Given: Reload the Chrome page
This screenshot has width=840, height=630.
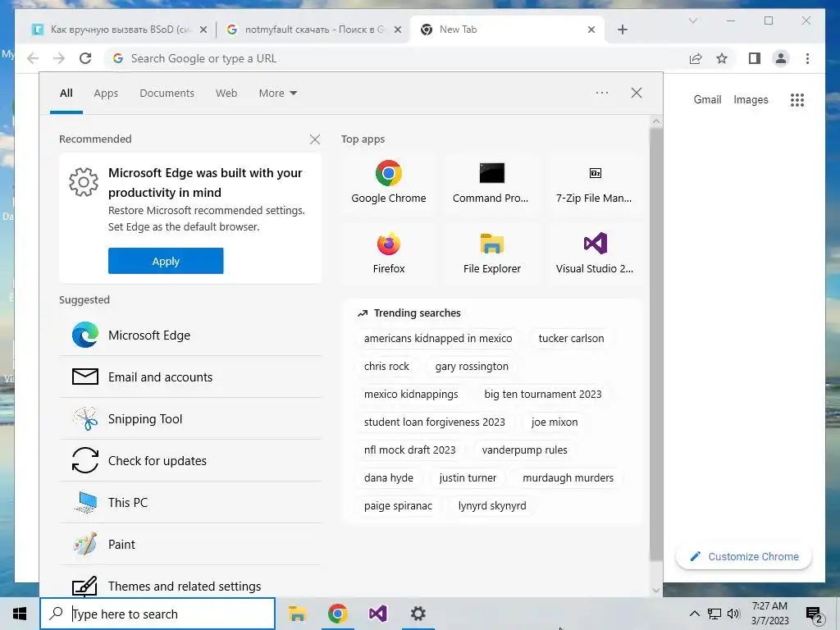Looking at the screenshot, I should coord(85,58).
